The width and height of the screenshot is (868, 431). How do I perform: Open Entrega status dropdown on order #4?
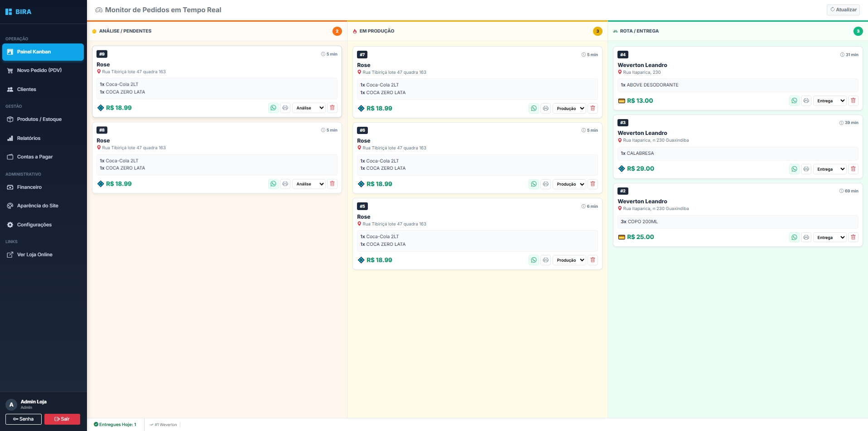pos(830,101)
